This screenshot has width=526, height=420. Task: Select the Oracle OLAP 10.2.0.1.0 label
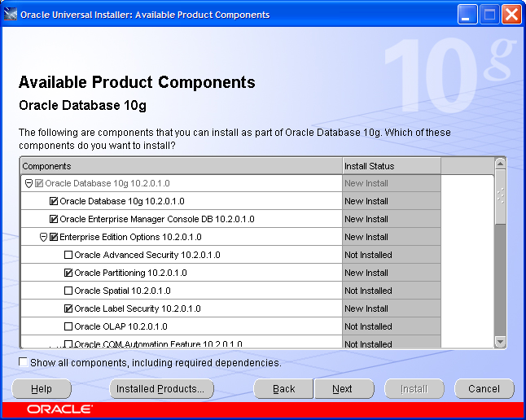coord(121,326)
